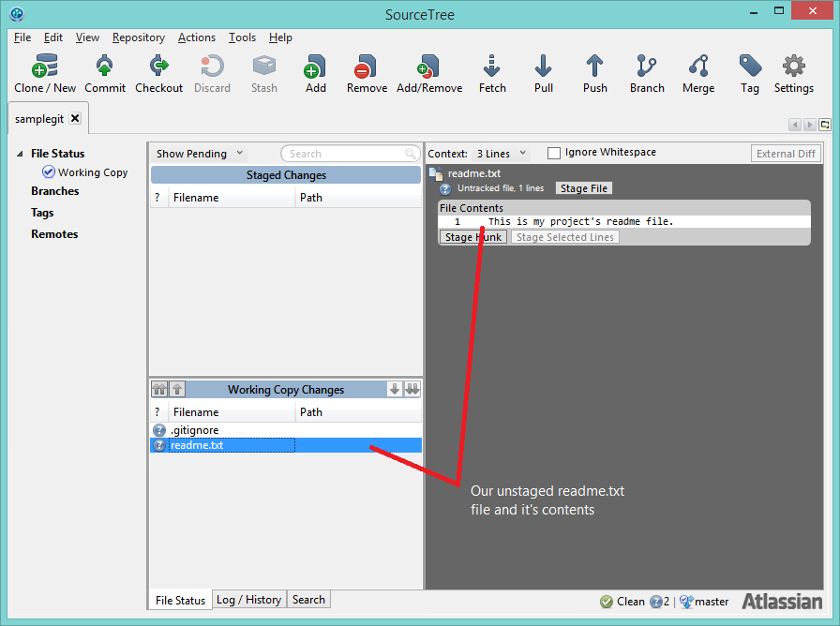Viewport: 840px width, 626px height.
Task: Select Remotes in the sidebar
Action: point(54,234)
